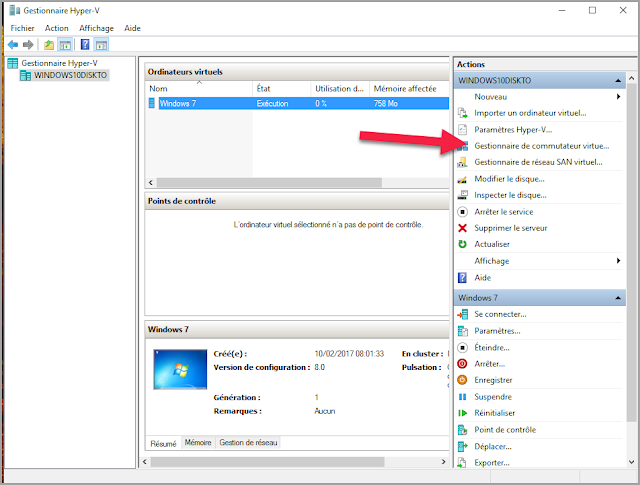Viewport: 640px width, 485px height.
Task: Switch to the Gestion de réseau tab
Action: [248, 443]
